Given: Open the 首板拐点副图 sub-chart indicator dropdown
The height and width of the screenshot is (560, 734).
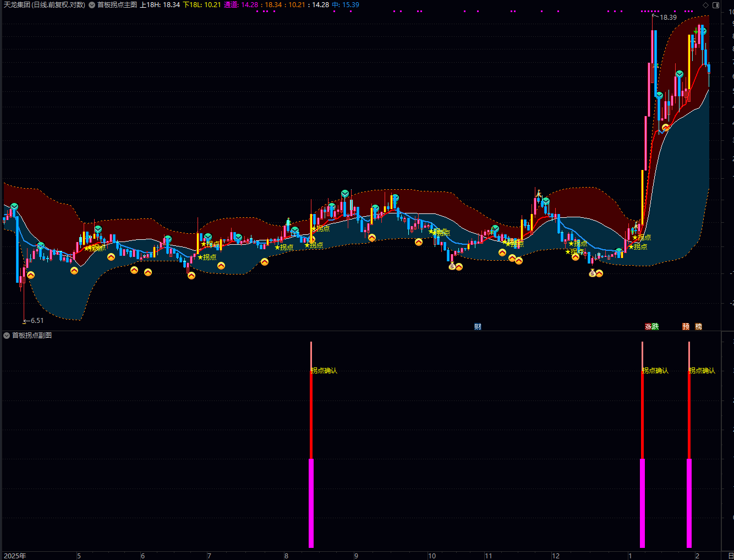Looking at the screenshot, I should [7, 336].
